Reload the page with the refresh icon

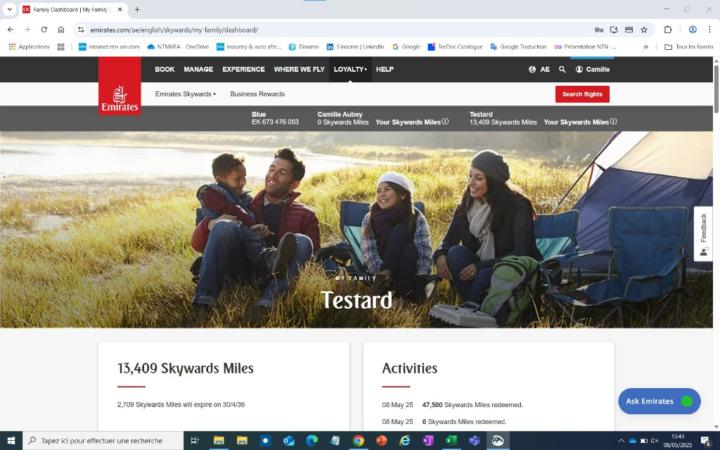44,29
